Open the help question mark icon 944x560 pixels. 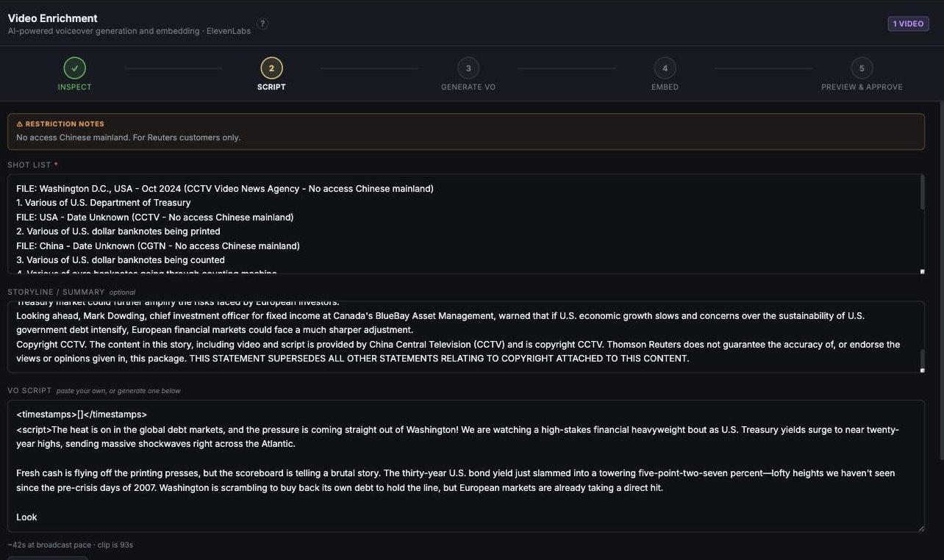coord(262,24)
